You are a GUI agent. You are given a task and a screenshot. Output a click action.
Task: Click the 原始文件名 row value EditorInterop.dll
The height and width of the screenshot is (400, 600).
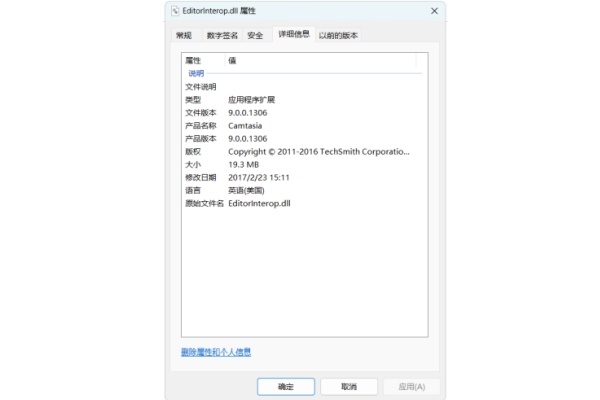coord(258,203)
